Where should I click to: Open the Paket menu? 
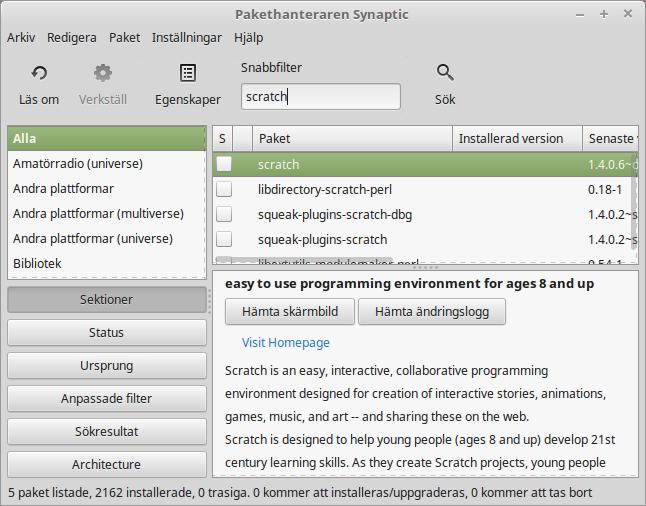[x=124, y=37]
